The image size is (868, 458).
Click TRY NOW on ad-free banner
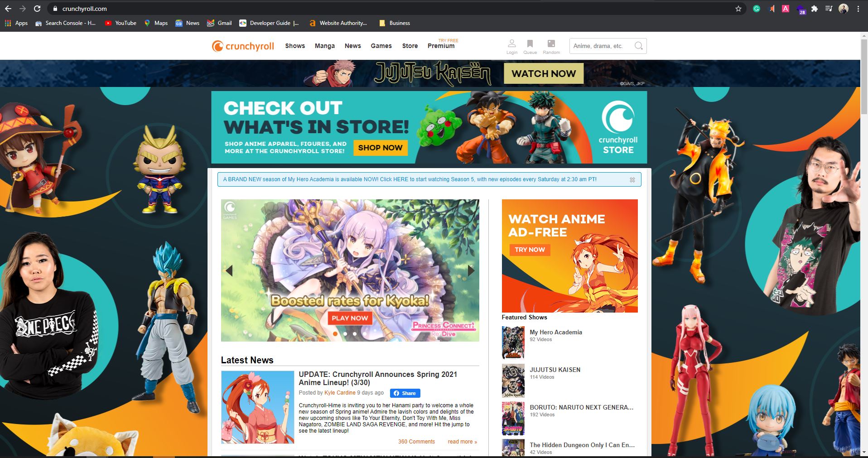(530, 250)
